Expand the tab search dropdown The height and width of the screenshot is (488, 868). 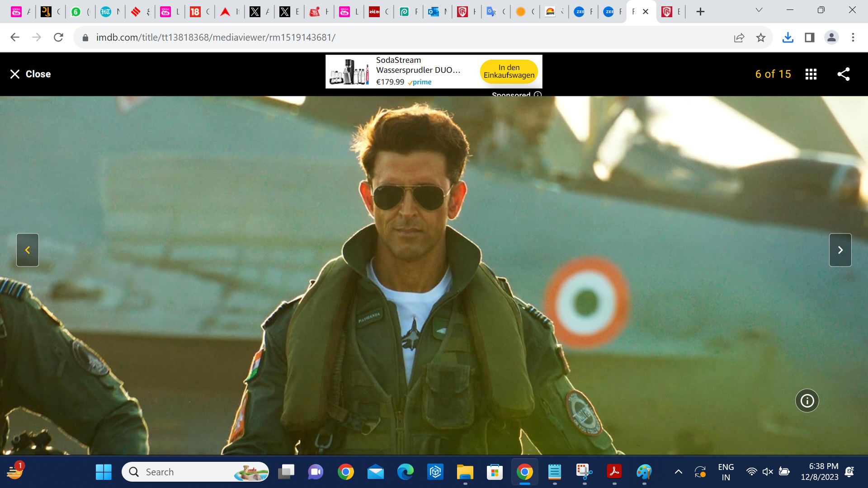coord(759,10)
